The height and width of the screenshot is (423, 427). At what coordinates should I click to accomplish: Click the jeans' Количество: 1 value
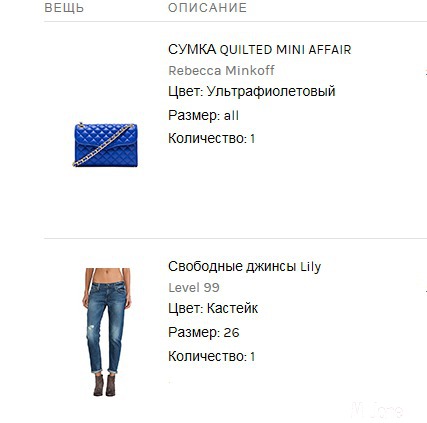pos(212,356)
